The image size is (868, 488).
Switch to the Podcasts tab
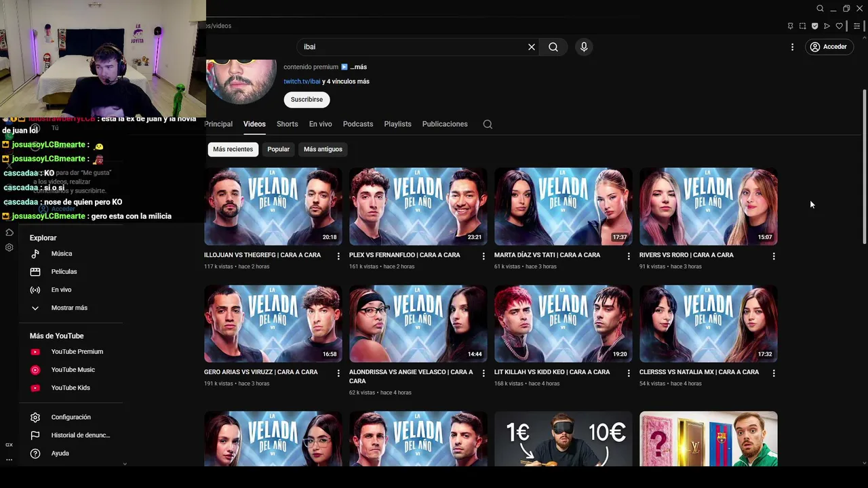(358, 124)
